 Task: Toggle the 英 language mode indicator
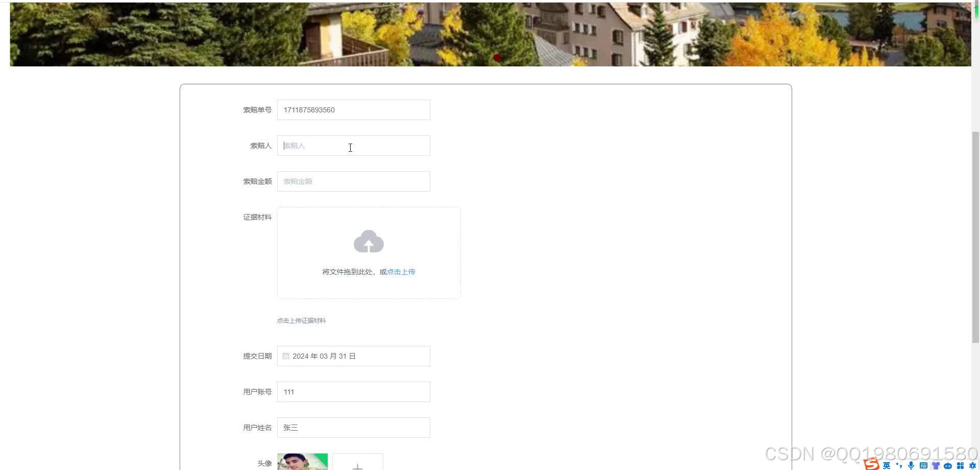click(x=887, y=465)
